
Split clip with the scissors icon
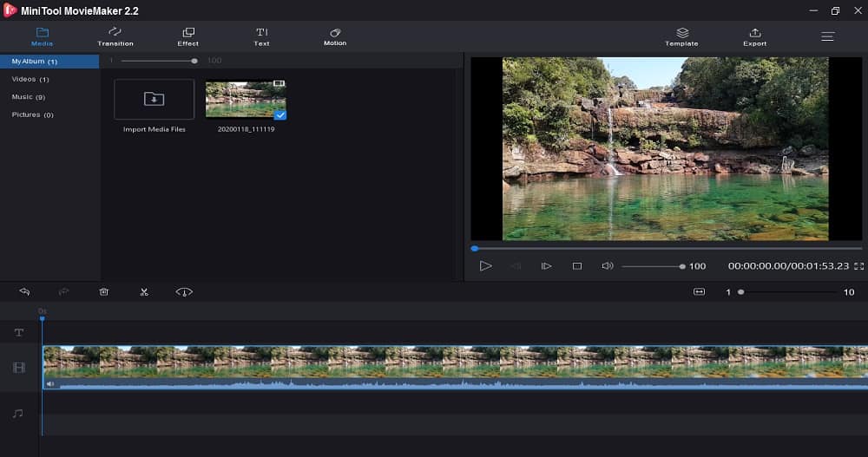click(144, 291)
